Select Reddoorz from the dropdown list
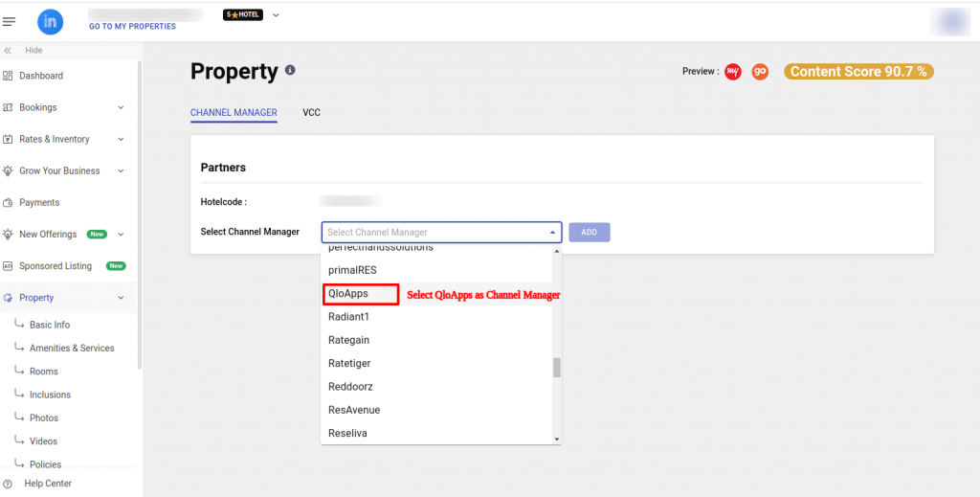The width and height of the screenshot is (980, 497). click(436, 387)
